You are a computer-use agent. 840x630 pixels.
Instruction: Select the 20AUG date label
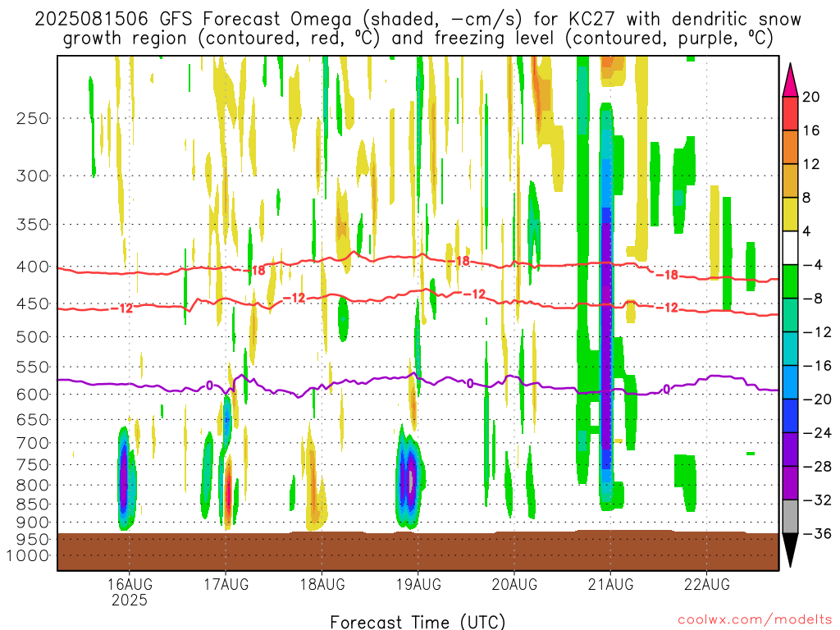pyautogui.click(x=514, y=584)
